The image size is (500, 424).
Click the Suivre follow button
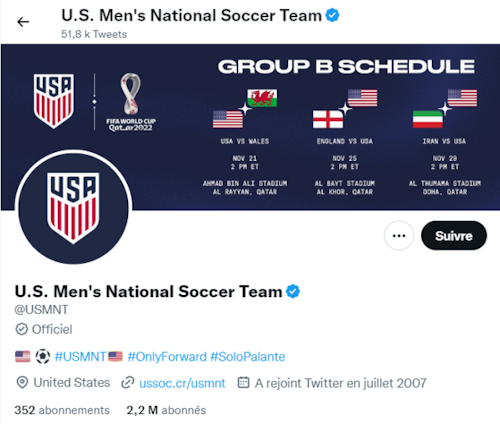pyautogui.click(x=454, y=236)
